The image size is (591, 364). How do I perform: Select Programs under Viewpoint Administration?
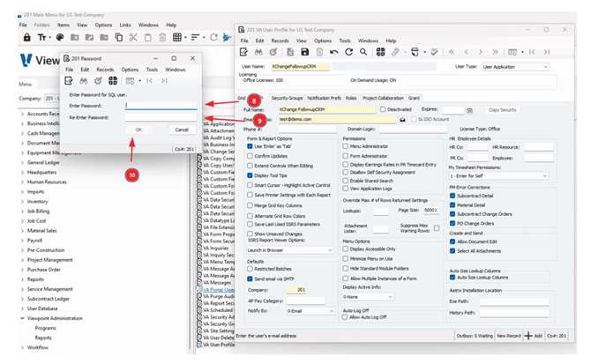click(46, 328)
